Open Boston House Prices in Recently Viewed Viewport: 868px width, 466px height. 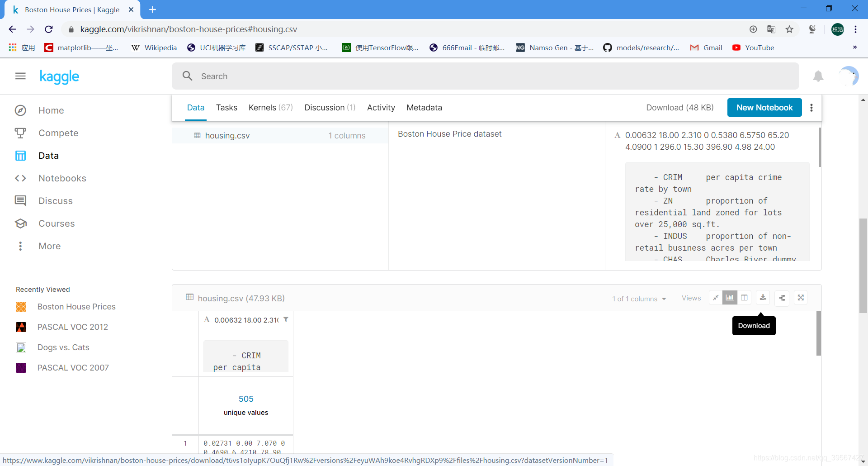pos(76,306)
